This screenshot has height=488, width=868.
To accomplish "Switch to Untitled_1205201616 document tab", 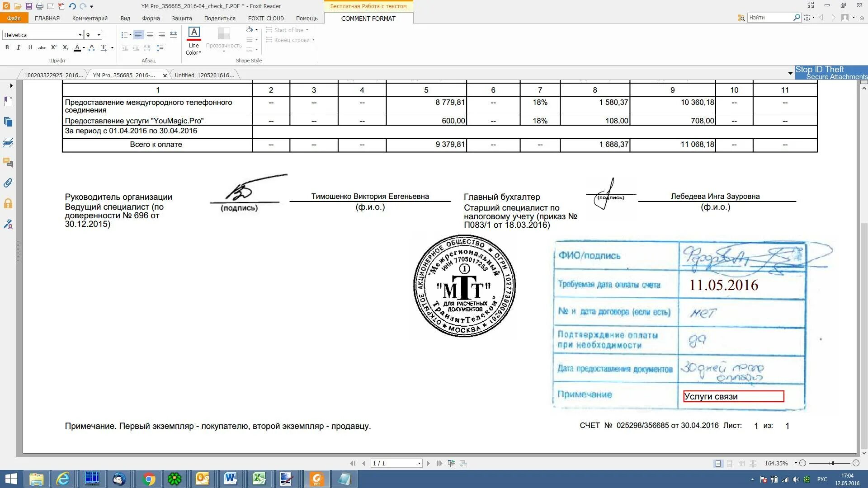I will 204,75.
